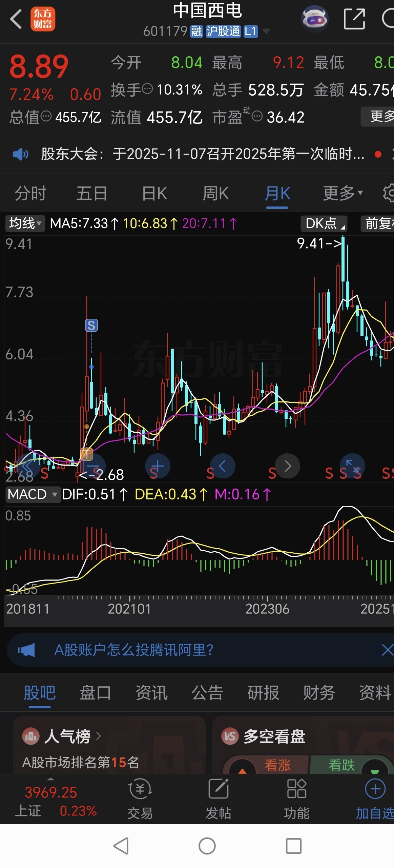Android recent apps square button
The height and width of the screenshot is (868, 394).
[294, 846]
